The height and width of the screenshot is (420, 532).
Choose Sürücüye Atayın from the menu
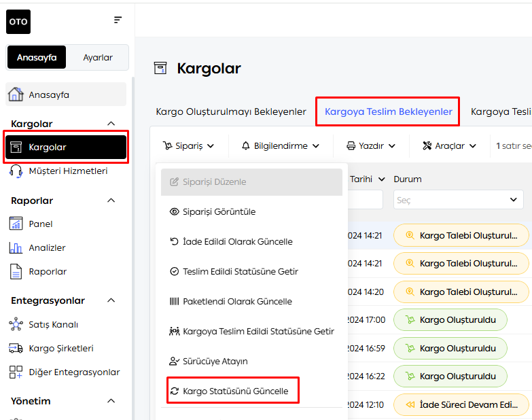251,361
